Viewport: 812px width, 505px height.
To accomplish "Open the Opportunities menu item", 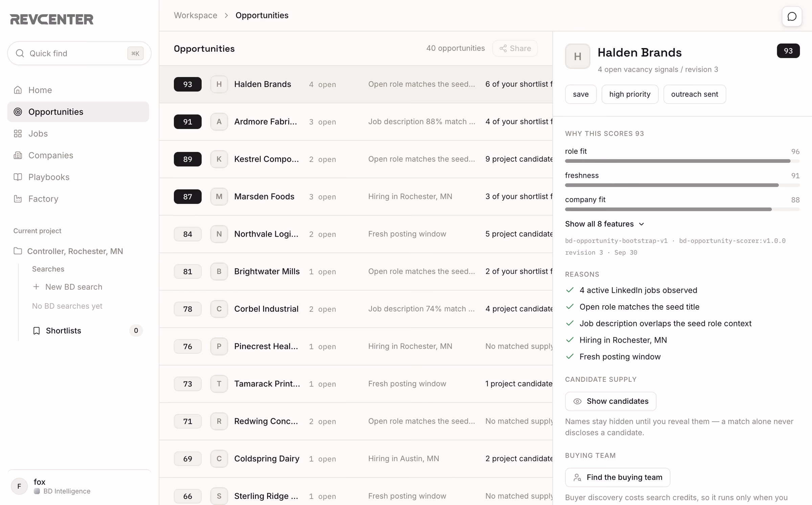I will coord(78,112).
